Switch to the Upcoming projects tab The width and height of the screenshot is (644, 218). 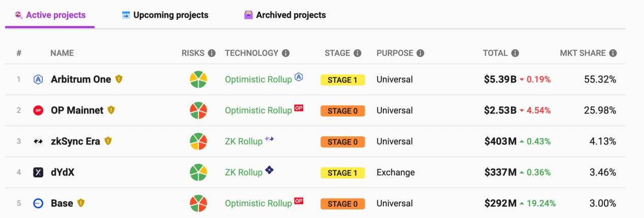pos(165,15)
